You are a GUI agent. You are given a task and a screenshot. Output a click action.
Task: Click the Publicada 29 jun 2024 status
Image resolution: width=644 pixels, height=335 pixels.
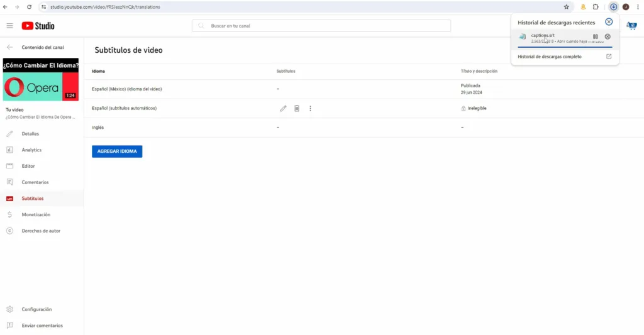click(471, 89)
